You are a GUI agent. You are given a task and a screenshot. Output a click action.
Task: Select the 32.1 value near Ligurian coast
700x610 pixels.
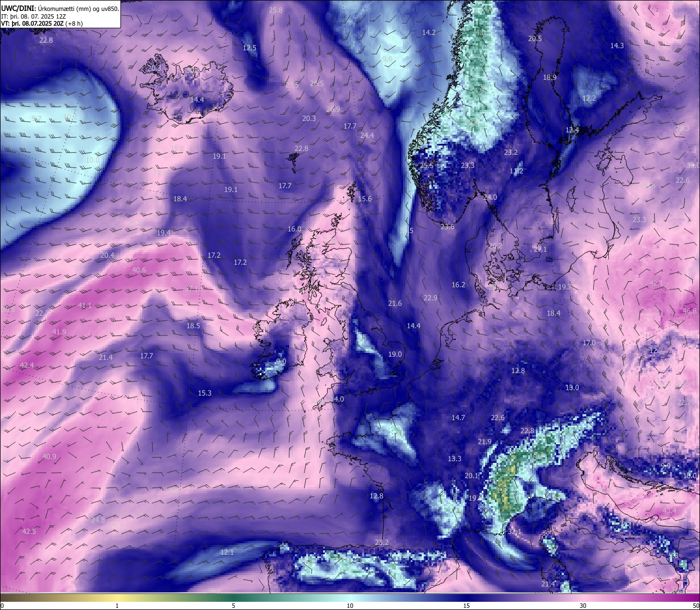coord(514,531)
